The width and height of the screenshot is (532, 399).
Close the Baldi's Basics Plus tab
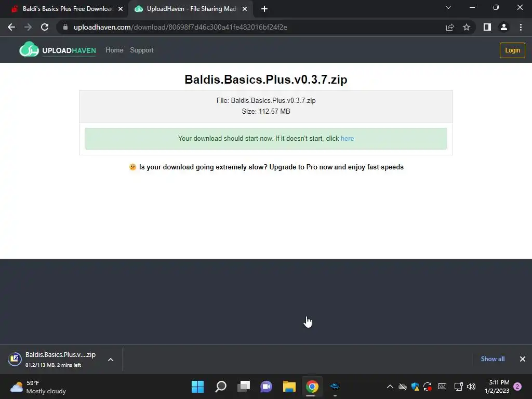tap(121, 9)
